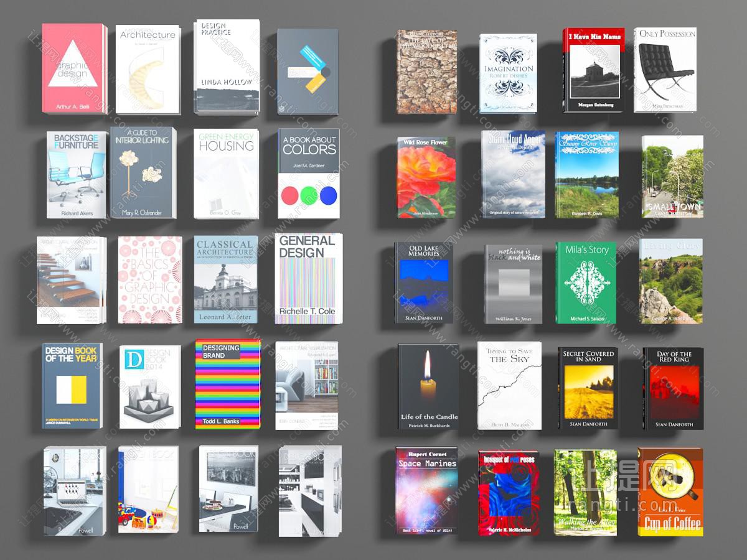Viewport: 747px width, 560px height.
Task: Choose the General Design striped book
Action: pos(309,279)
